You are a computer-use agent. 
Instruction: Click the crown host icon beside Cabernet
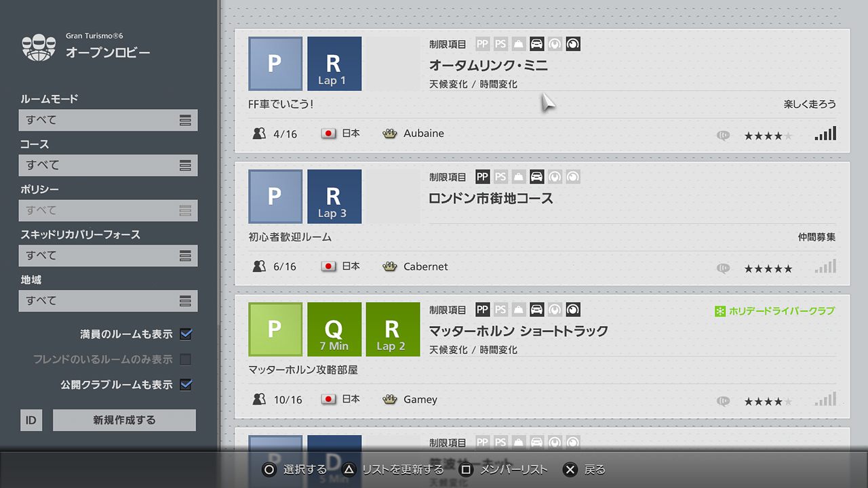(389, 266)
